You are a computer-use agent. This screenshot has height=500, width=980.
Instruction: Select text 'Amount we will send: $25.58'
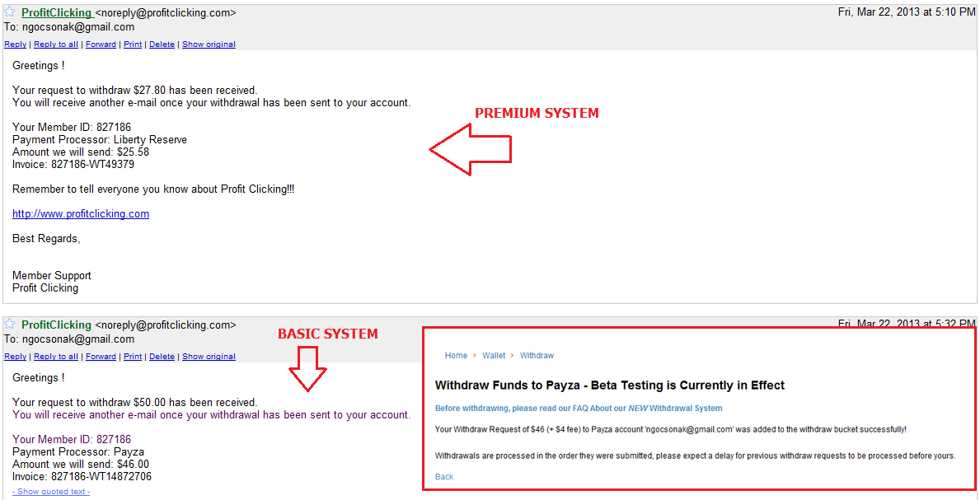pos(81,152)
